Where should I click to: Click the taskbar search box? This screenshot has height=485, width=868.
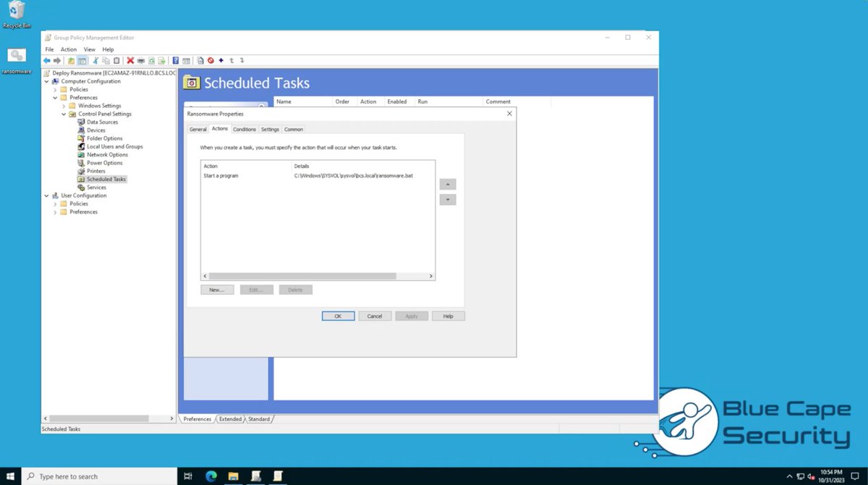[99, 476]
